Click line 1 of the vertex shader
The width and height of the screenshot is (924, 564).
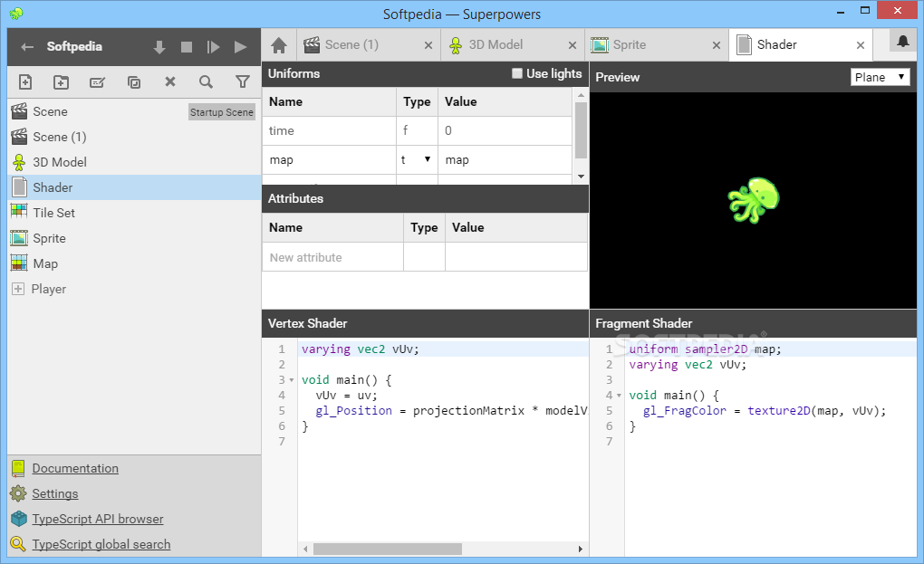click(443, 349)
